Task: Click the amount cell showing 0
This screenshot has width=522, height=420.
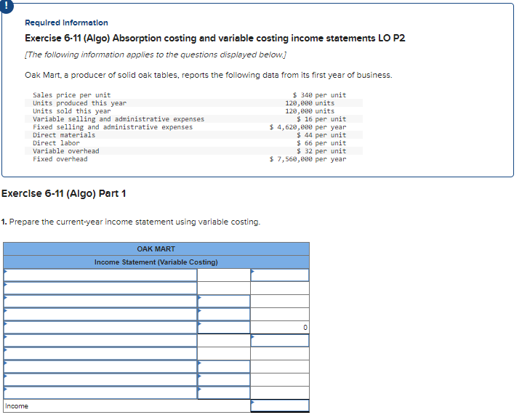Action: 280,328
